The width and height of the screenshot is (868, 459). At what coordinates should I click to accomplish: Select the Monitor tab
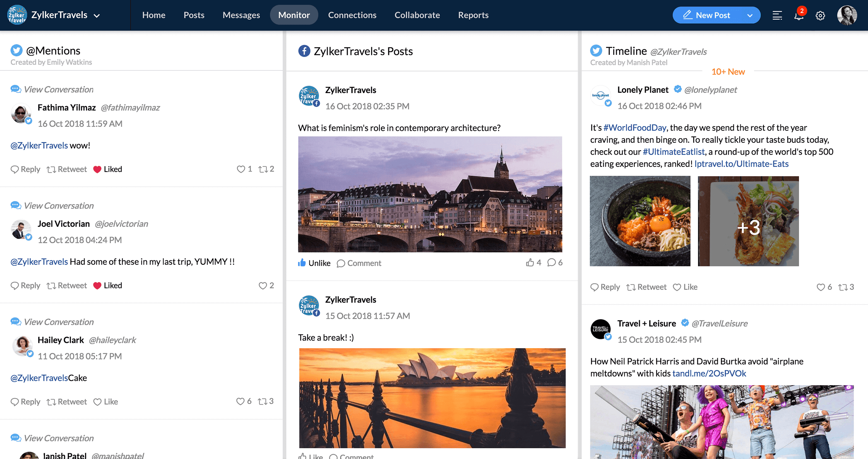tap(294, 15)
